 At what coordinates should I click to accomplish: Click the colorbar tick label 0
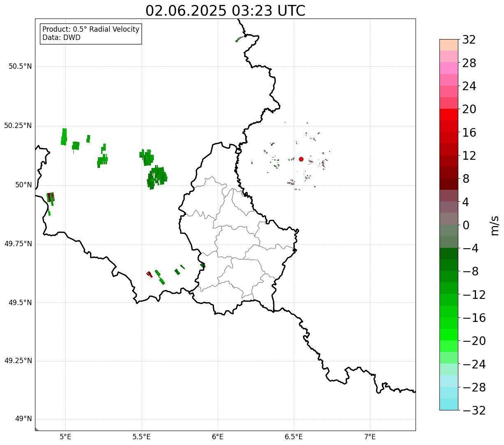466,225
